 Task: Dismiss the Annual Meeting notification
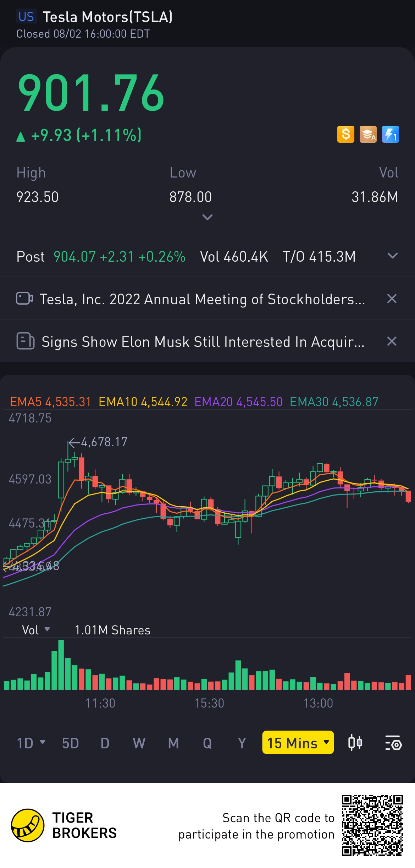point(392,299)
